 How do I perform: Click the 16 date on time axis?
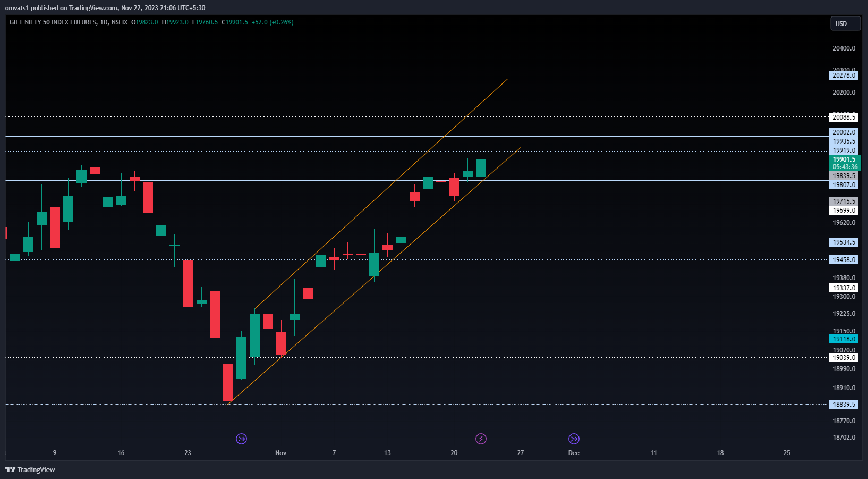coord(121,453)
